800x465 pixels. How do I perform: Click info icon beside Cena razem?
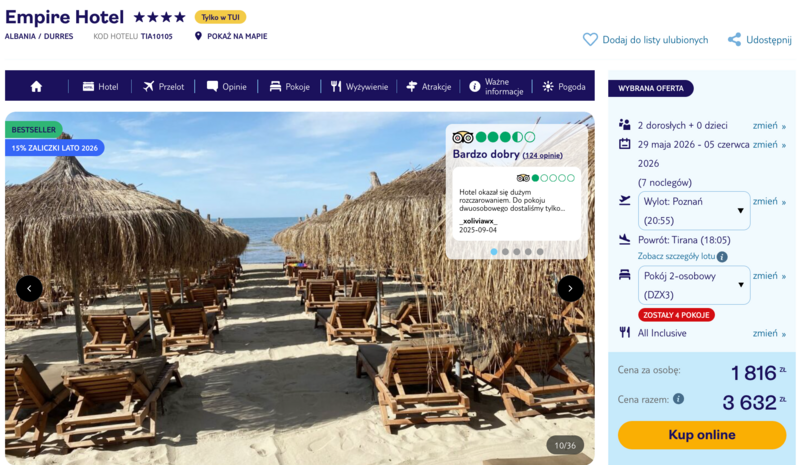point(678,399)
